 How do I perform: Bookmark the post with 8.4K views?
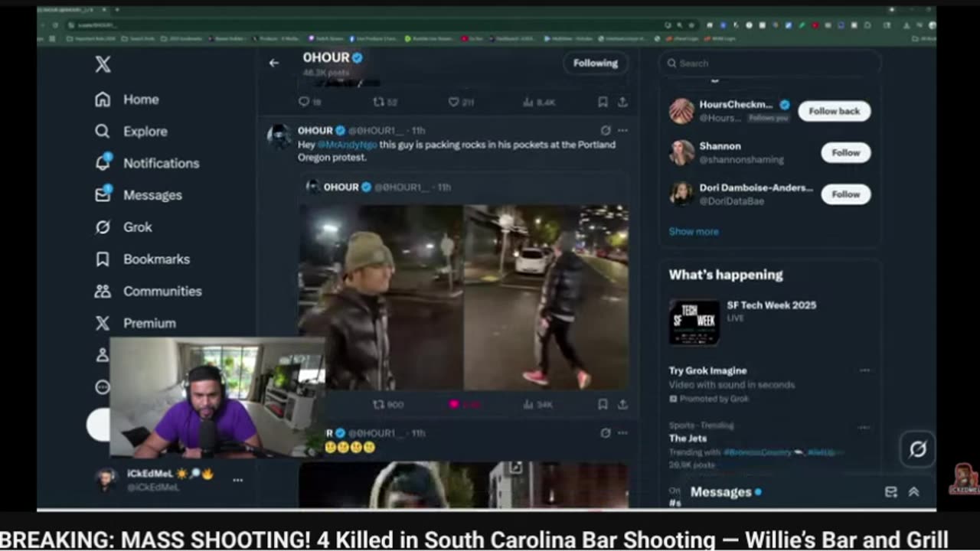point(603,102)
